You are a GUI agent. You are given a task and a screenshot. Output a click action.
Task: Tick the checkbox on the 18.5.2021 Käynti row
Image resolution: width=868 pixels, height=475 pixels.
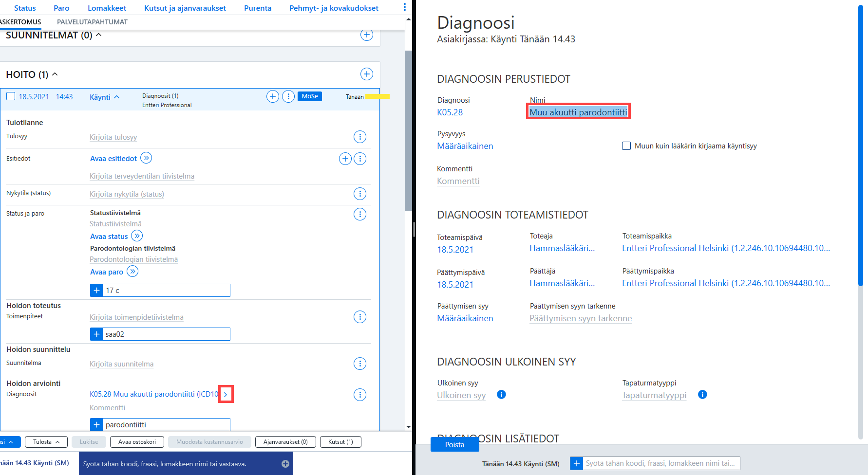point(11,96)
